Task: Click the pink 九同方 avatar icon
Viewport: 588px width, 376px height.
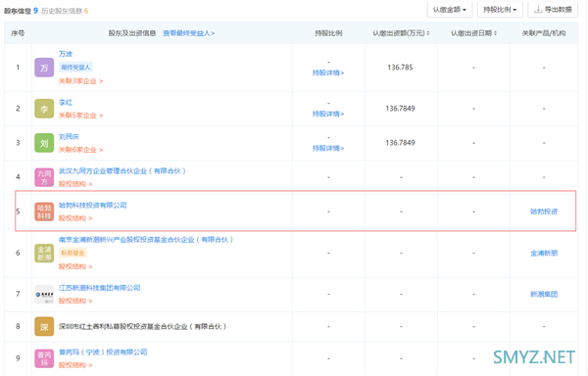Action: (x=44, y=177)
